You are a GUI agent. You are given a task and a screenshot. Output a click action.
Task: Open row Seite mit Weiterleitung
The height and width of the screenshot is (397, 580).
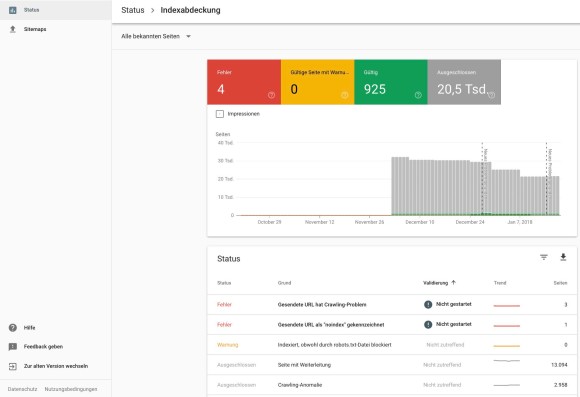coord(392,365)
